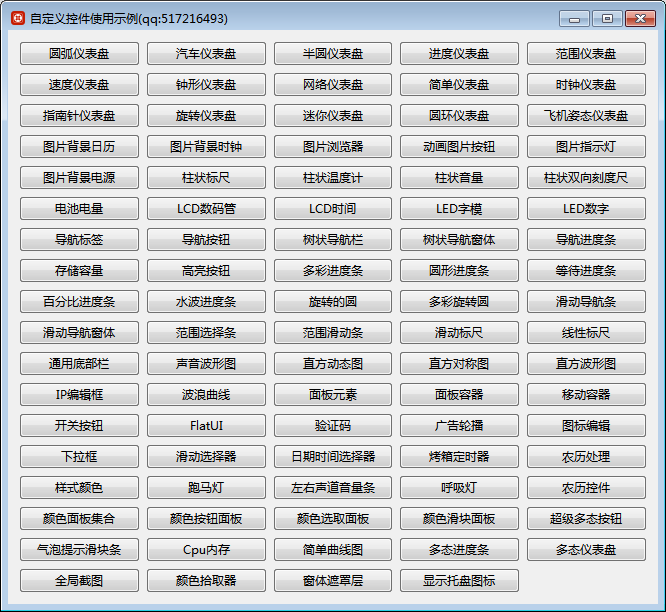The width and height of the screenshot is (666, 612).
Task: Click the FlatUI button
Action: 206,426
